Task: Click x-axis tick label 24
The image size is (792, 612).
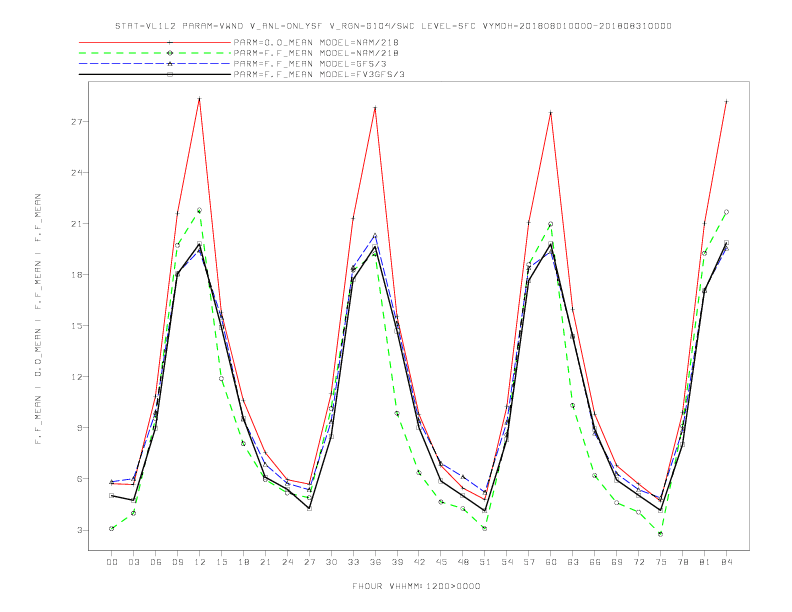Action: pos(287,562)
